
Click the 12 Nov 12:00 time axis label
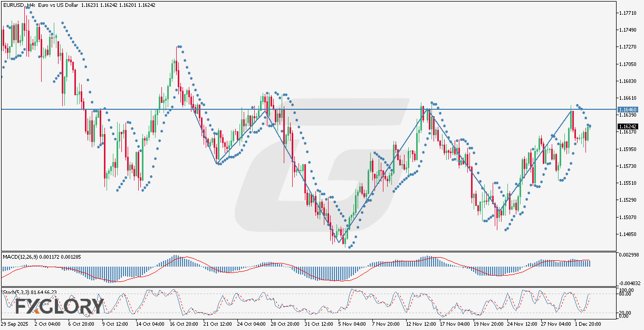420,323
